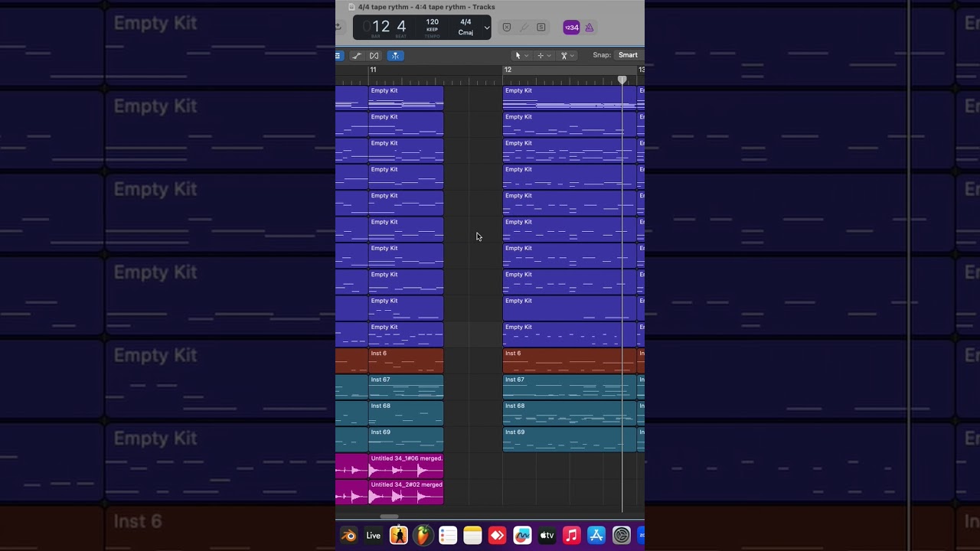Open AnyDesk from the Dock
The height and width of the screenshot is (551, 980).
(x=498, y=536)
